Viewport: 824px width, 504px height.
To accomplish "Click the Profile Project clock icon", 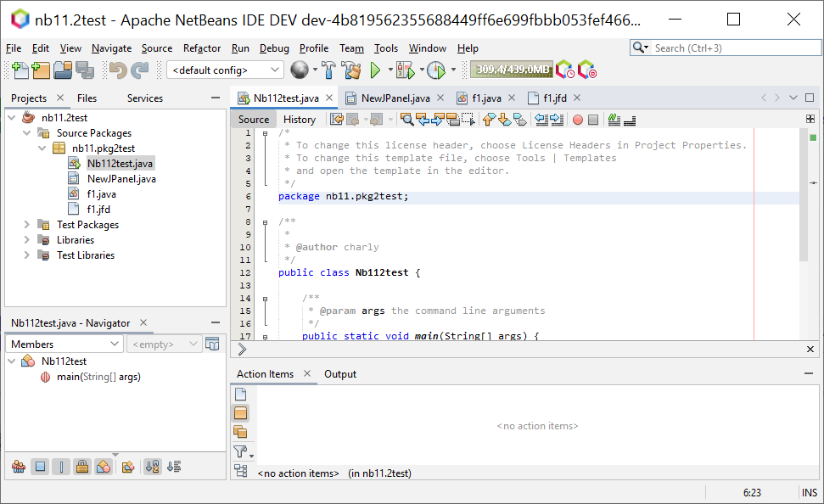I will pos(436,70).
